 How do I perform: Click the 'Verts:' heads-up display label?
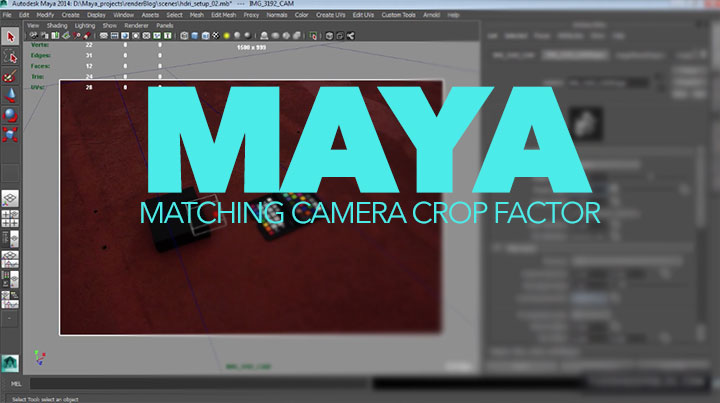(40, 45)
